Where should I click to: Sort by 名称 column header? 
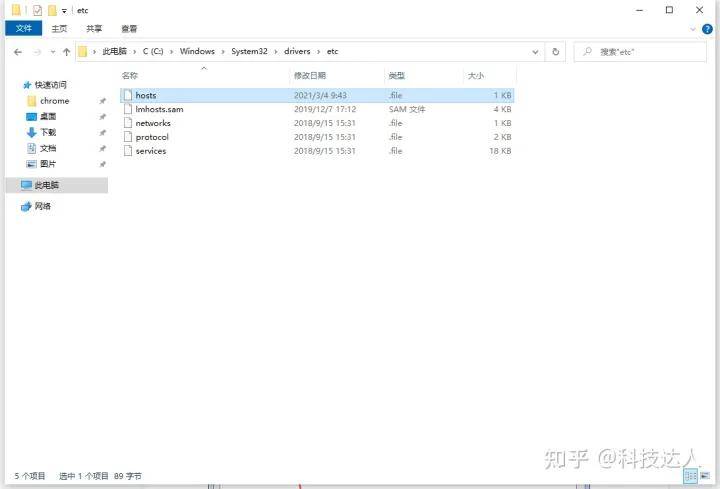point(129,75)
